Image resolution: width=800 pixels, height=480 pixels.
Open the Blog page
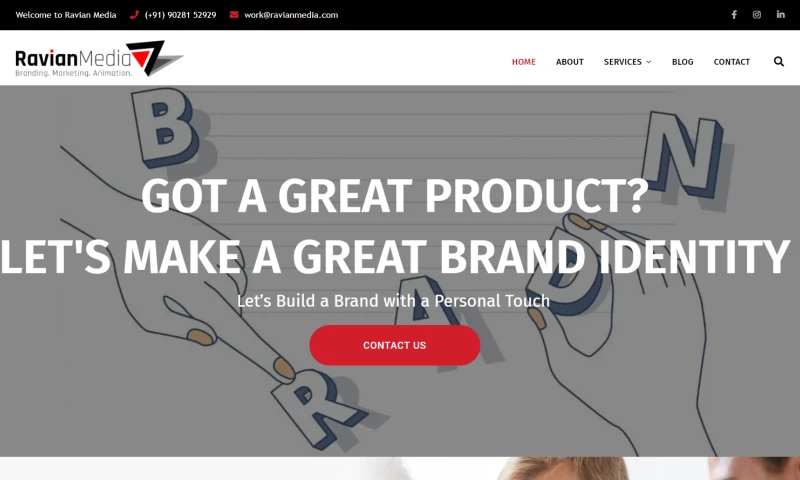[682, 62]
